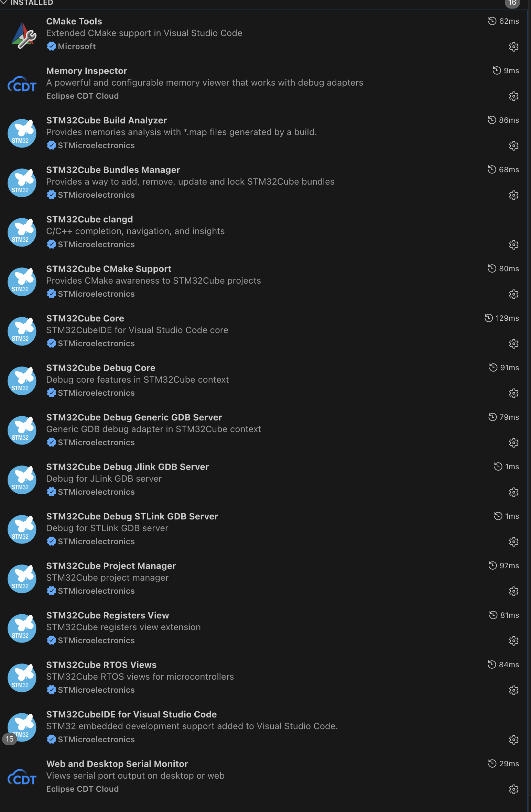
Task: Click the CMake Tools extension icon
Action: (23, 35)
